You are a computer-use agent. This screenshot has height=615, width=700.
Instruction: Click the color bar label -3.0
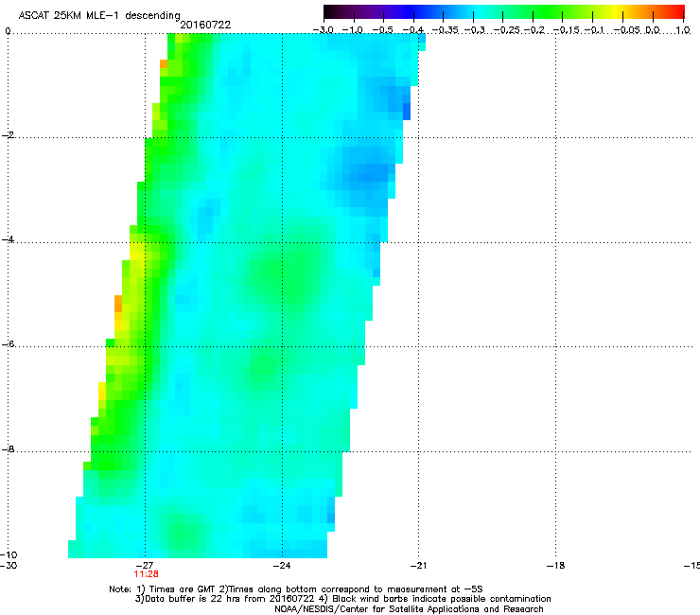click(x=324, y=30)
